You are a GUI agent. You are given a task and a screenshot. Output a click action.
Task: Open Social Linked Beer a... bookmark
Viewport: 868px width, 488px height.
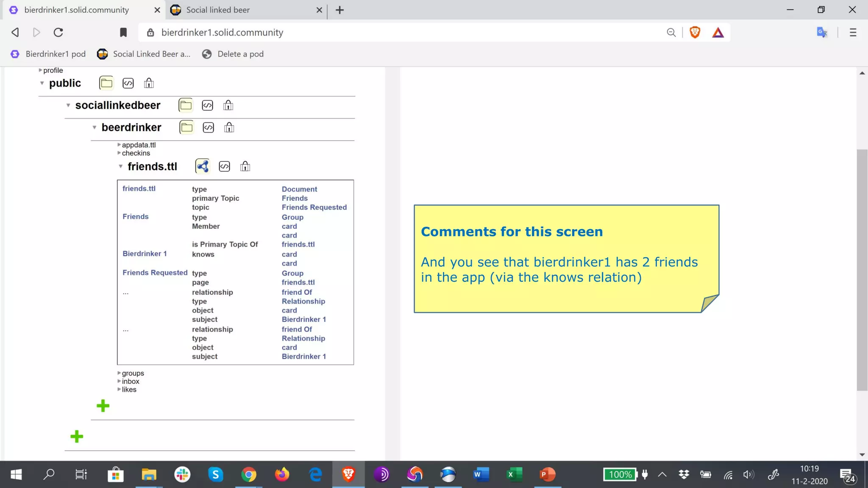pyautogui.click(x=144, y=54)
